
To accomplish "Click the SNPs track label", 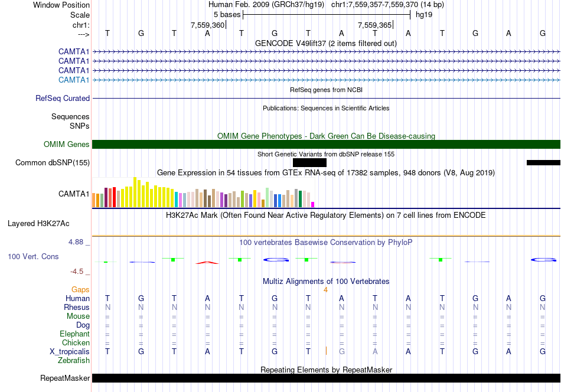I will (x=80, y=126).
